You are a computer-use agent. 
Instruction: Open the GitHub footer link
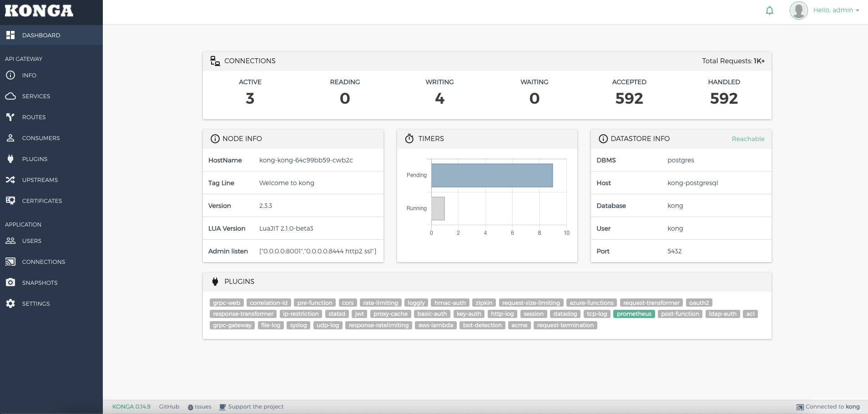pyautogui.click(x=169, y=407)
